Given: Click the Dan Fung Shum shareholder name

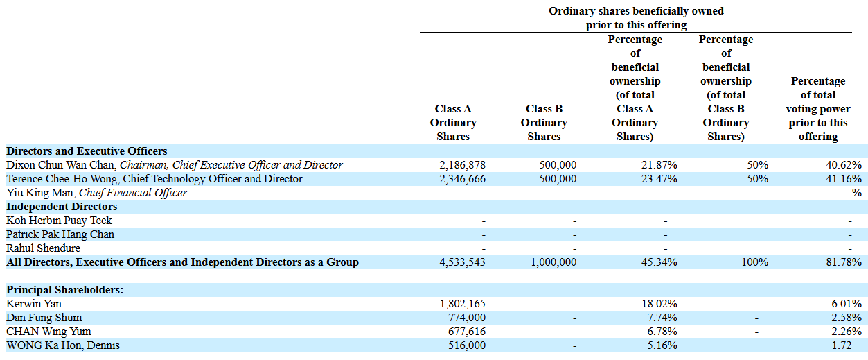Looking at the screenshot, I should coord(44,318).
